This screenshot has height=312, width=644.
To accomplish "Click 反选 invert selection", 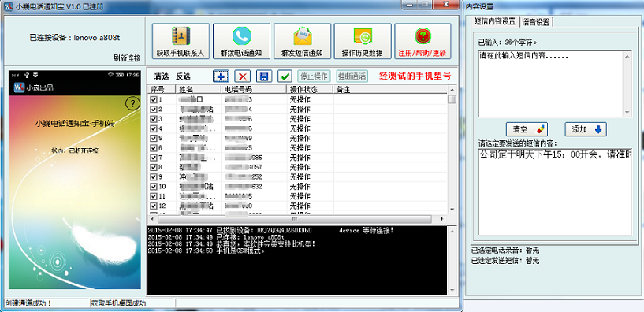I will pos(183,76).
